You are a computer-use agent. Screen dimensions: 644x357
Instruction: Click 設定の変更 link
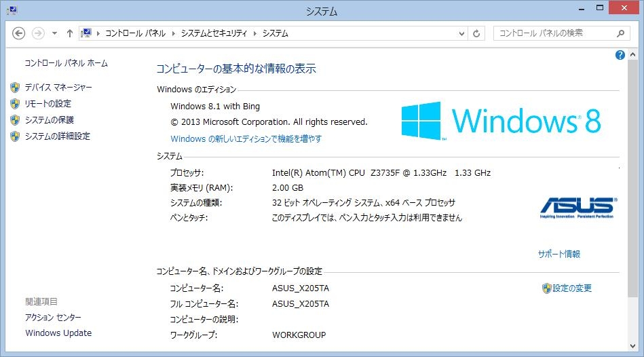(572, 288)
